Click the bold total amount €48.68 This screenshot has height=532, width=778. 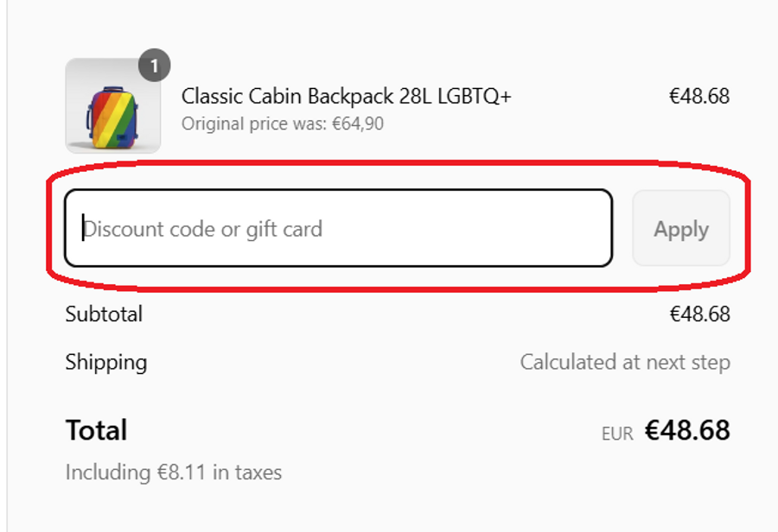pos(687,430)
